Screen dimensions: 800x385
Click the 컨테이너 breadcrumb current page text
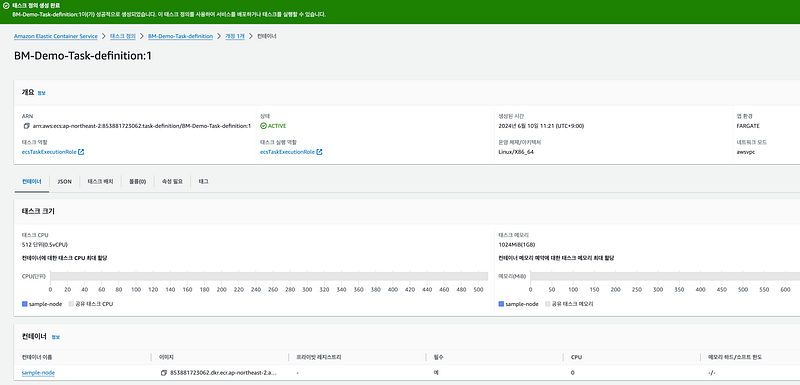(267, 37)
